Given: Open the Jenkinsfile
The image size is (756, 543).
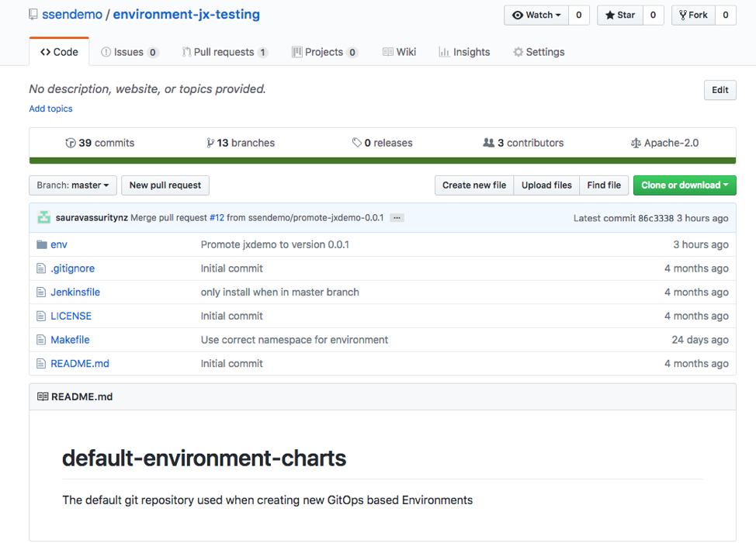Looking at the screenshot, I should pos(75,292).
